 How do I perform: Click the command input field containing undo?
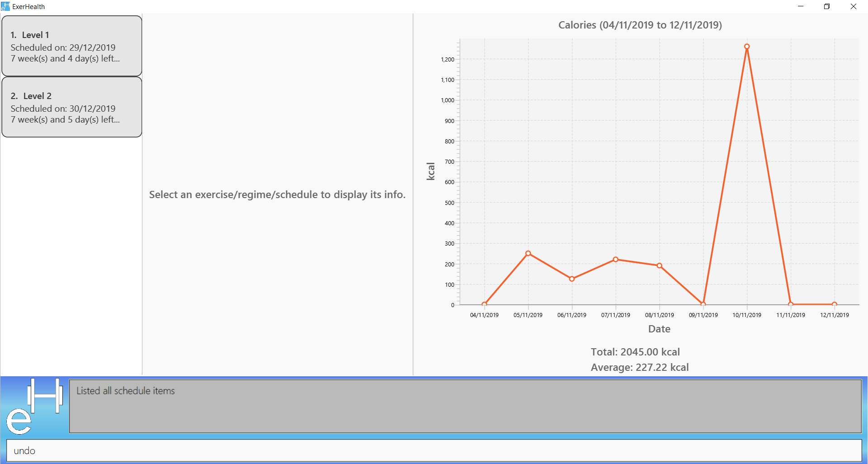coord(434,451)
